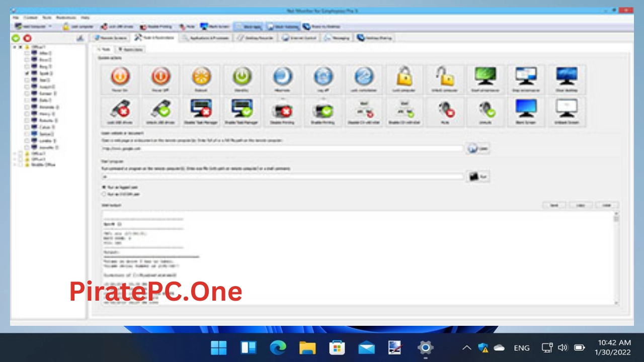644x362 pixels.
Task: Click the shell output vertical scrollbar
Action: 616,257
